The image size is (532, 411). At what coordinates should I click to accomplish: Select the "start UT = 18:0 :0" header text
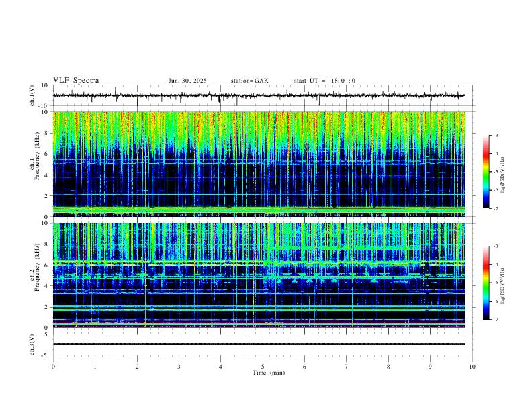pos(324,81)
